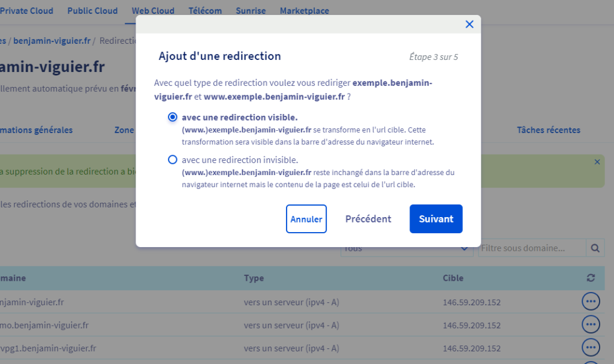Go back with the Précédent button
The height and width of the screenshot is (364, 614).
pos(368,219)
